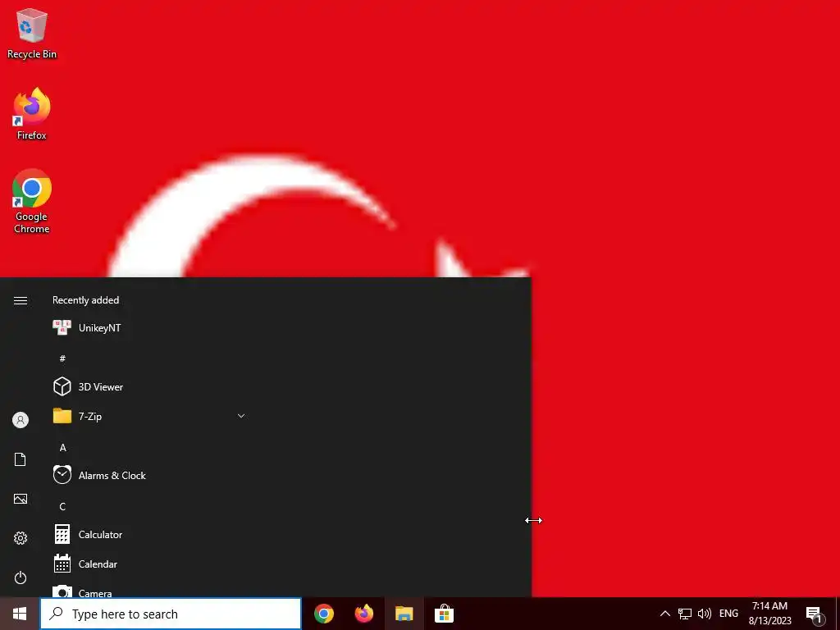
Task: Open Documents from Start sidebar
Action: 21,459
